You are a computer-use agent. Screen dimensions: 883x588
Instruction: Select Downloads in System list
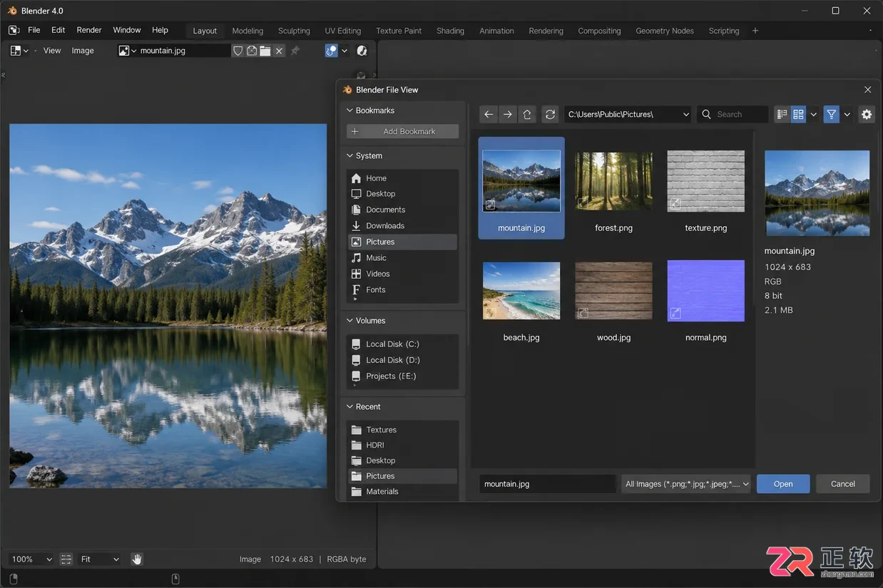pos(402,226)
